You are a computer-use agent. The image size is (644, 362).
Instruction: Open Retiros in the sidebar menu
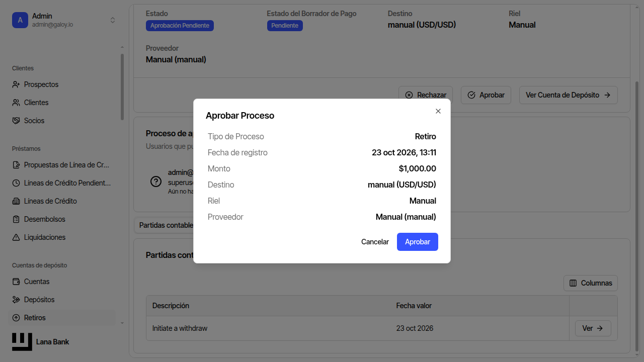pyautogui.click(x=63, y=318)
